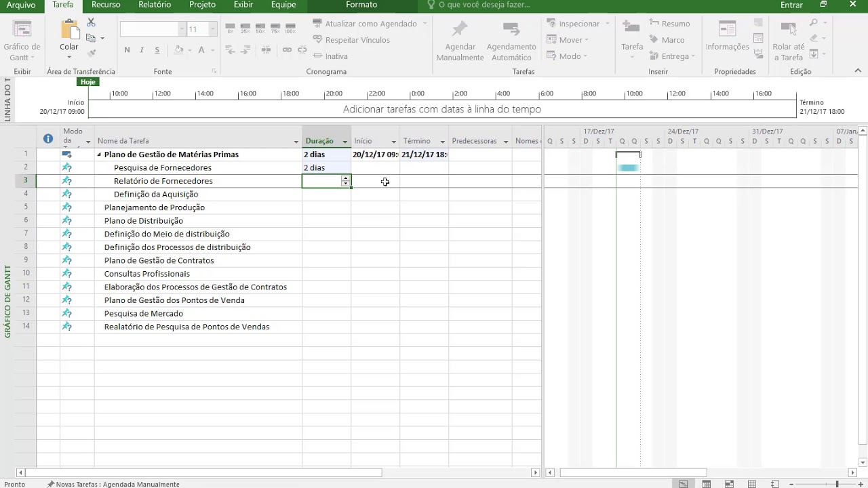Viewport: 868px width, 488px height.
Task: Click the Hoje timeline marker
Action: tap(88, 82)
